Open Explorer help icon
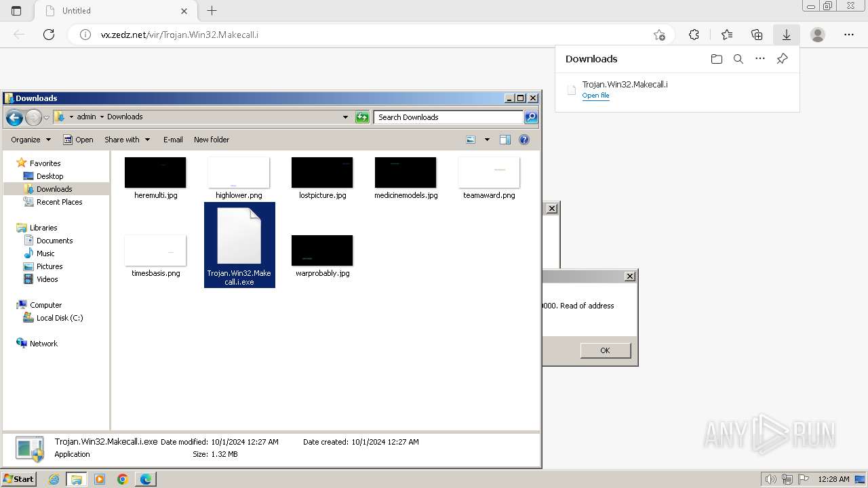The width and height of the screenshot is (868, 488). click(524, 140)
